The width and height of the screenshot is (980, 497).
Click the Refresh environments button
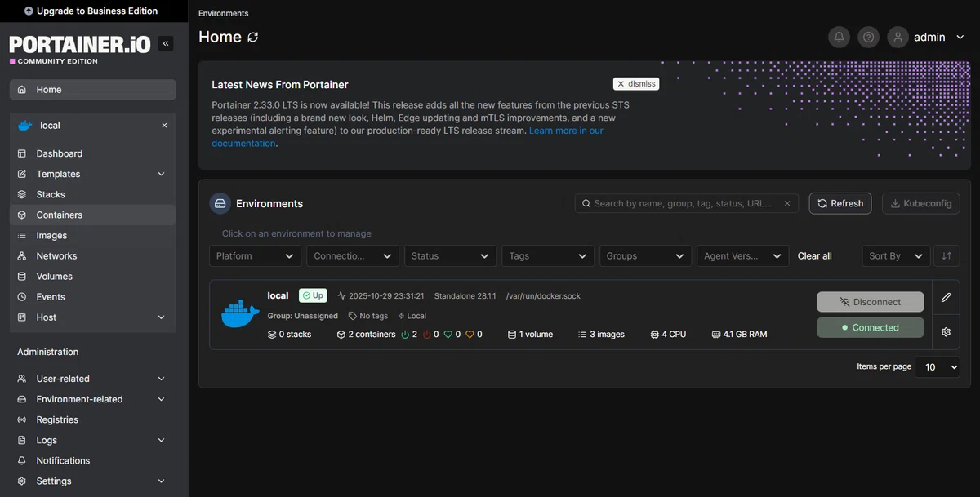840,203
